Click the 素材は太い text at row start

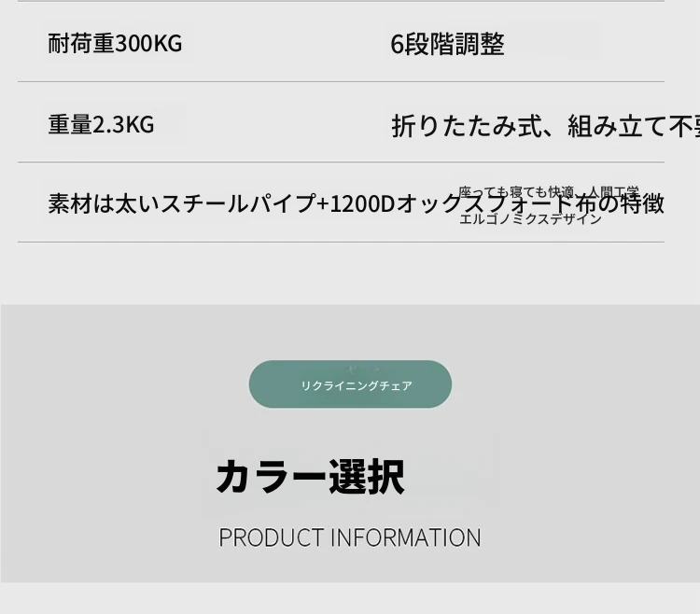(104, 203)
